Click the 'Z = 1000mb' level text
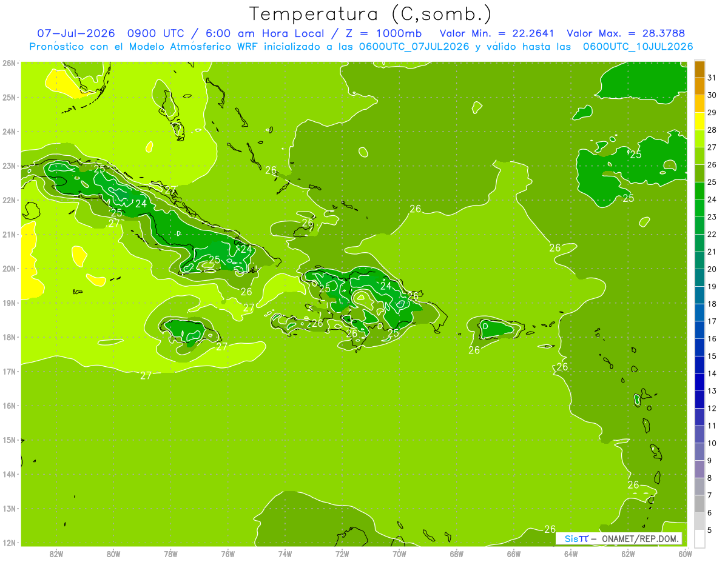Screen dimensions: 728x562 (x=383, y=33)
